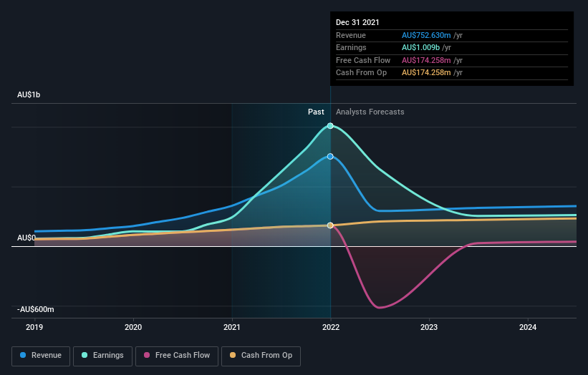
Task: Click the teal Earnings legend dot
Action: (85, 355)
